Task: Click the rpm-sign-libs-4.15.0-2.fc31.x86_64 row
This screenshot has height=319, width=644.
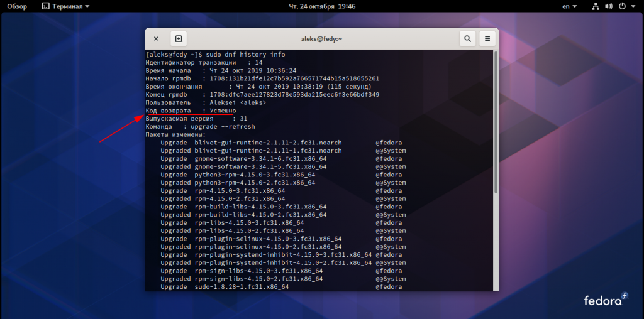Action: (x=284, y=279)
